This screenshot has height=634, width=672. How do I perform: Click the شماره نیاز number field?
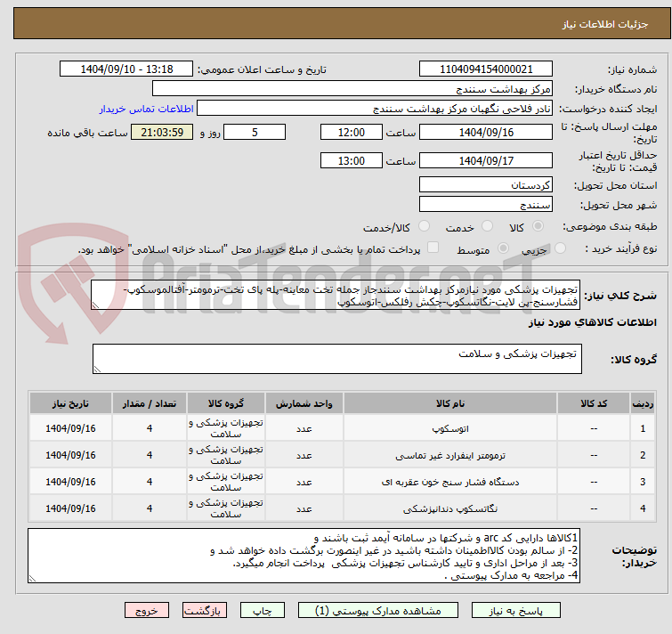(x=486, y=69)
